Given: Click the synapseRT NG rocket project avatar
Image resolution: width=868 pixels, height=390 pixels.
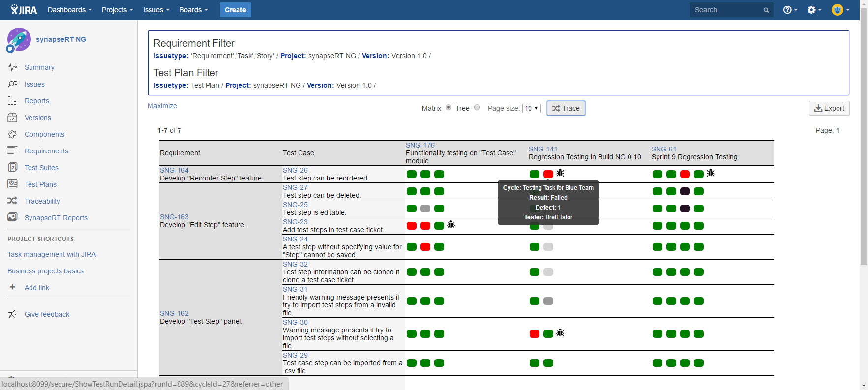Looking at the screenshot, I should [x=19, y=40].
